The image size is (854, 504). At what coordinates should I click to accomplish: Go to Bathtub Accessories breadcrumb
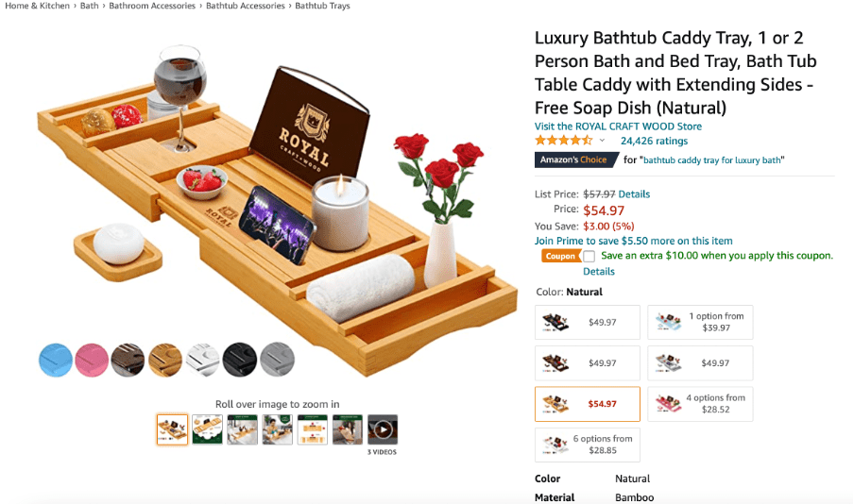[x=245, y=6]
